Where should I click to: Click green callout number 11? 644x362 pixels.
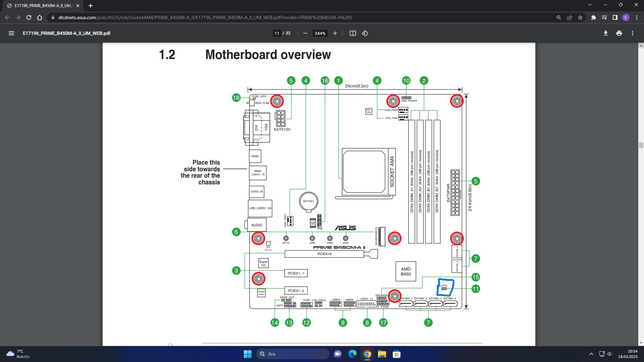[x=476, y=289]
